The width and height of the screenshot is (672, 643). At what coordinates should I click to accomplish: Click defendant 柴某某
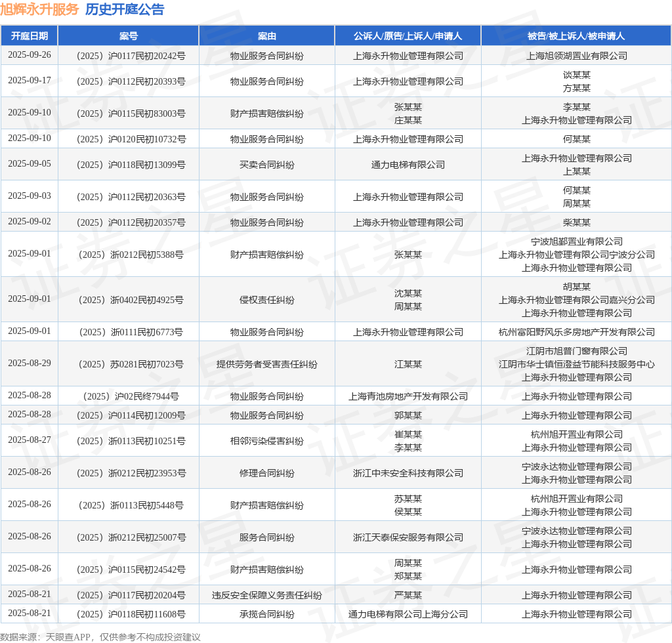576,223
